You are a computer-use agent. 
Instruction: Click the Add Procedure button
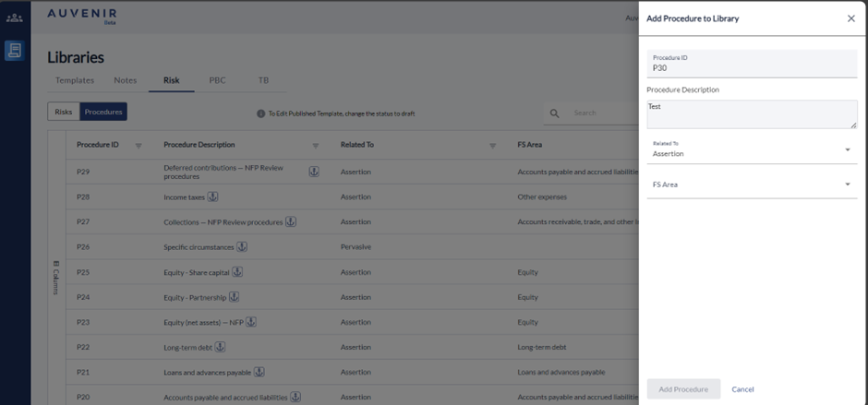pyautogui.click(x=683, y=389)
